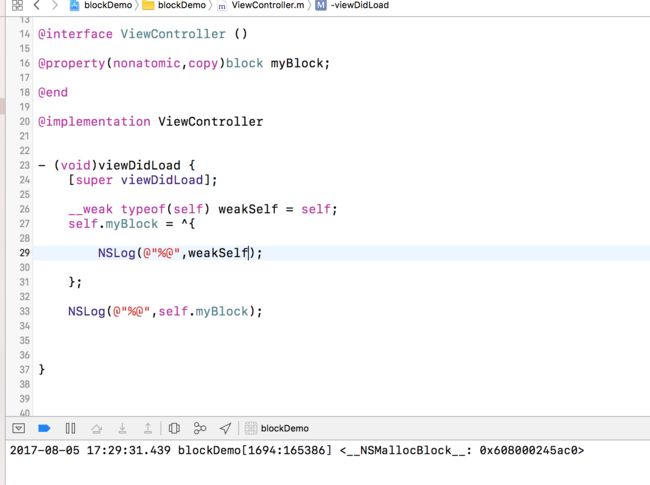Select the blockDemo project in jump bar
650x485 pixels.
pyautogui.click(x=101, y=5)
